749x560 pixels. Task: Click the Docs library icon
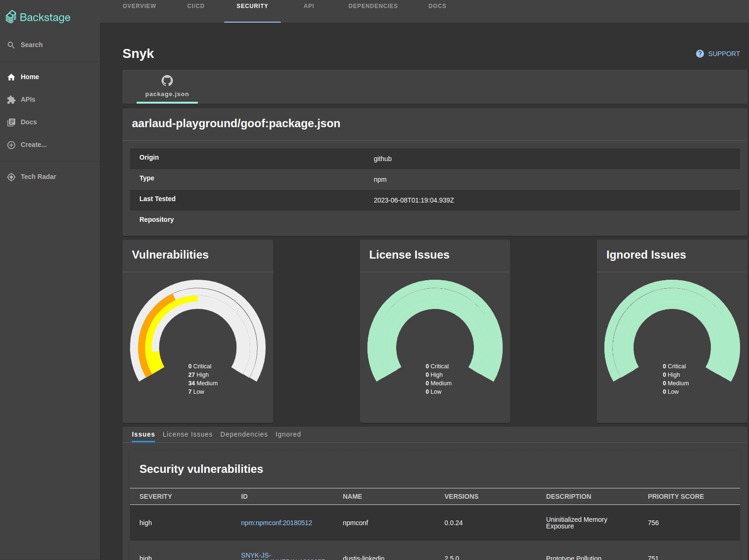coord(11,122)
